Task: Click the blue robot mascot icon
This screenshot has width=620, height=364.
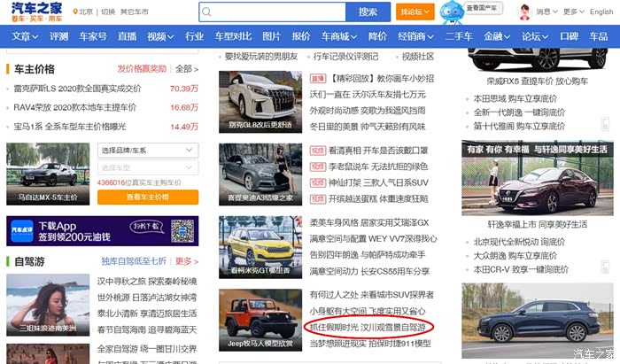Action: click(x=452, y=12)
